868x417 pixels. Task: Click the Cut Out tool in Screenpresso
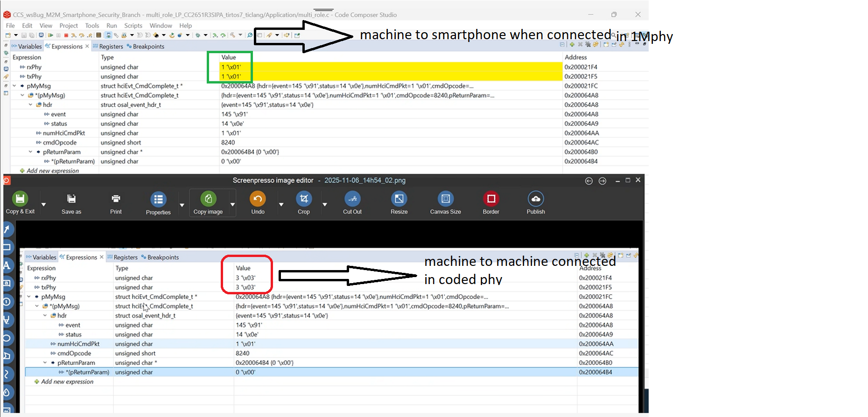pyautogui.click(x=352, y=203)
